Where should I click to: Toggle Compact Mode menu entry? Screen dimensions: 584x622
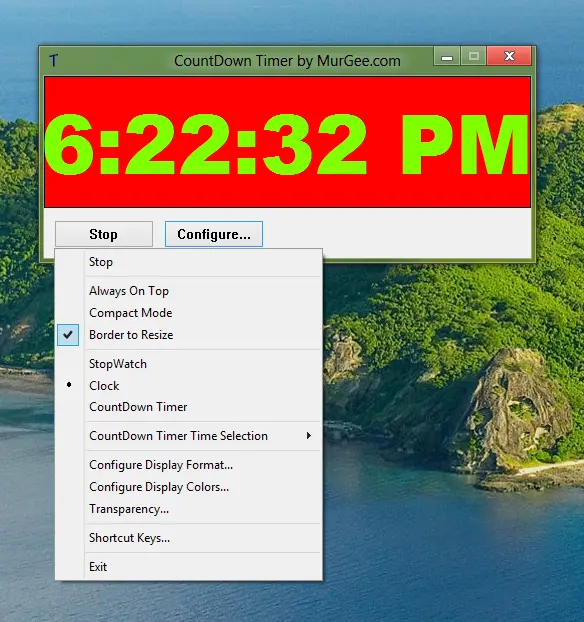pyautogui.click(x=188, y=313)
